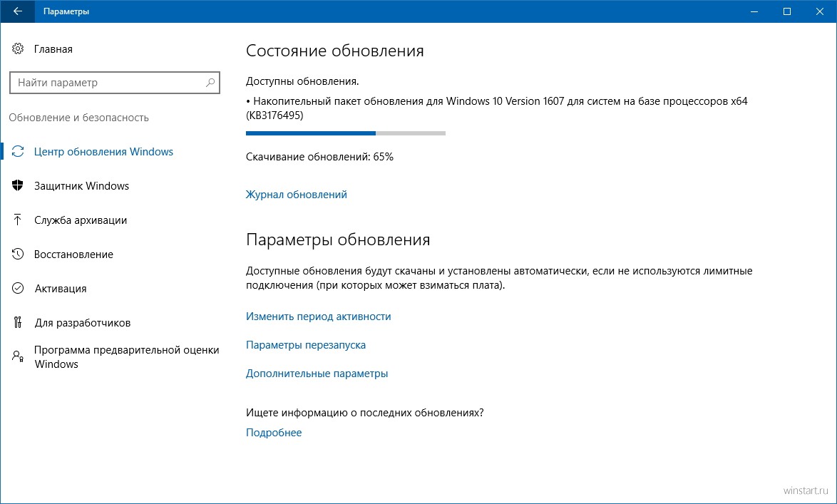Click Изменить период активности link
837x504 pixels.
pos(318,317)
